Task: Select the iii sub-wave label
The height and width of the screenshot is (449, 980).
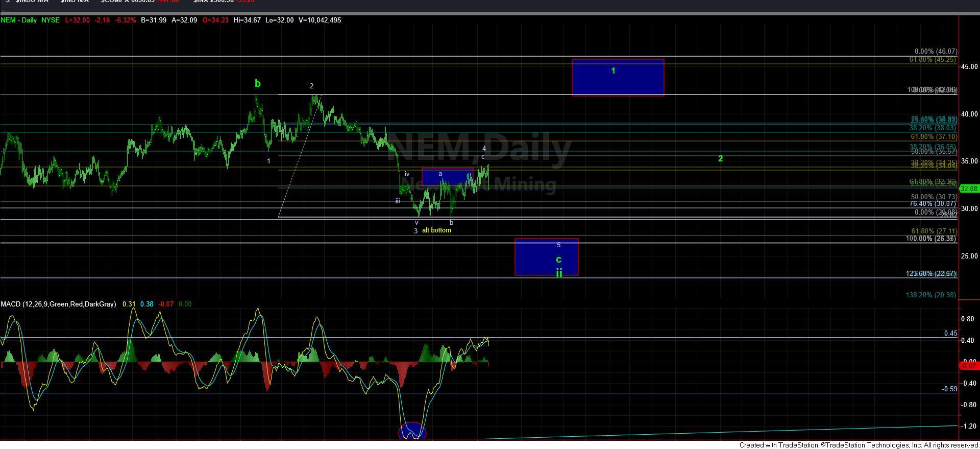Action: coord(397,201)
